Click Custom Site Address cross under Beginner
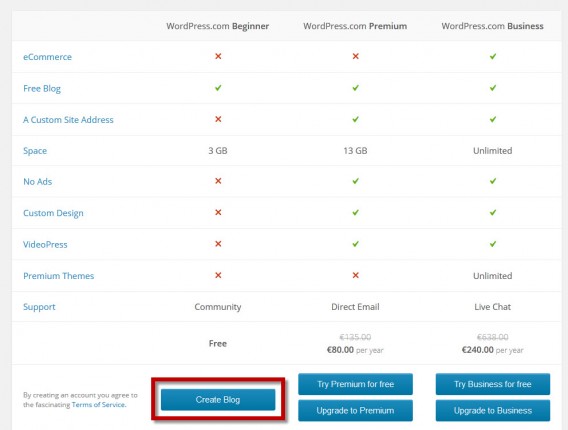This screenshot has height=430, width=568. click(x=218, y=119)
